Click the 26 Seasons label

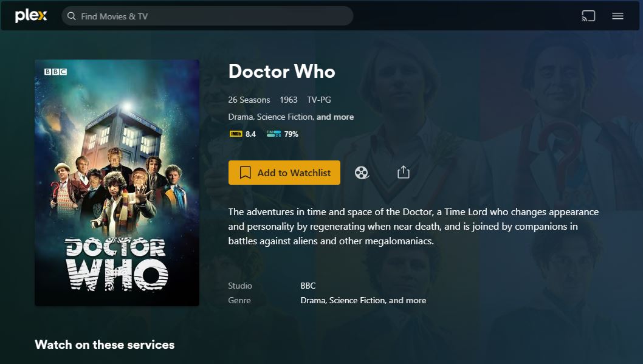(x=249, y=100)
